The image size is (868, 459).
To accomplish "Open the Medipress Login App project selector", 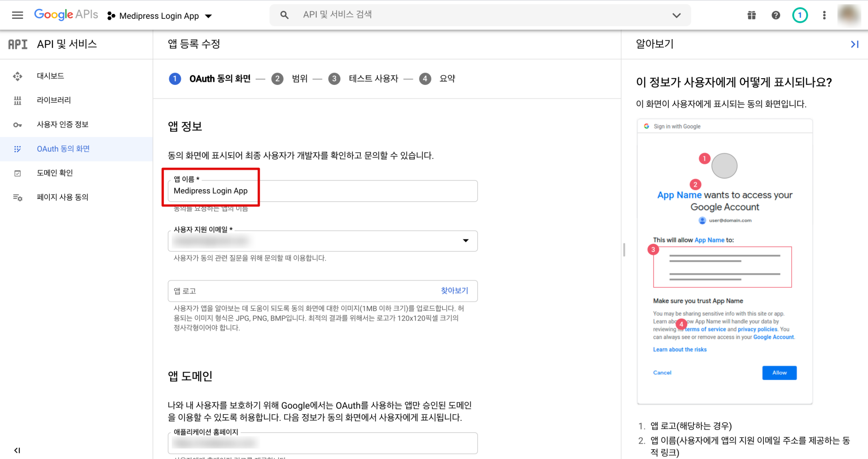I will click(x=160, y=16).
